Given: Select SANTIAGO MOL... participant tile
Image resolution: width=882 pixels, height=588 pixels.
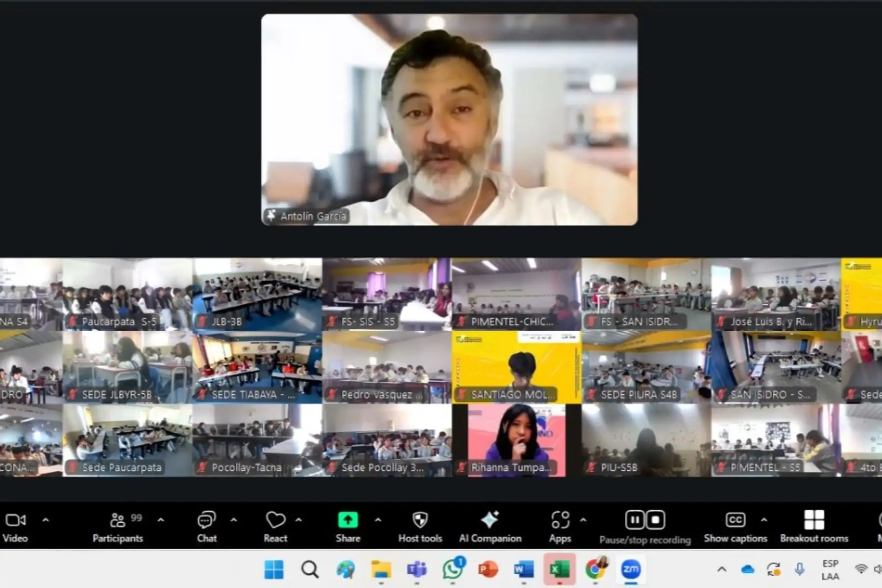Looking at the screenshot, I should coord(516,367).
